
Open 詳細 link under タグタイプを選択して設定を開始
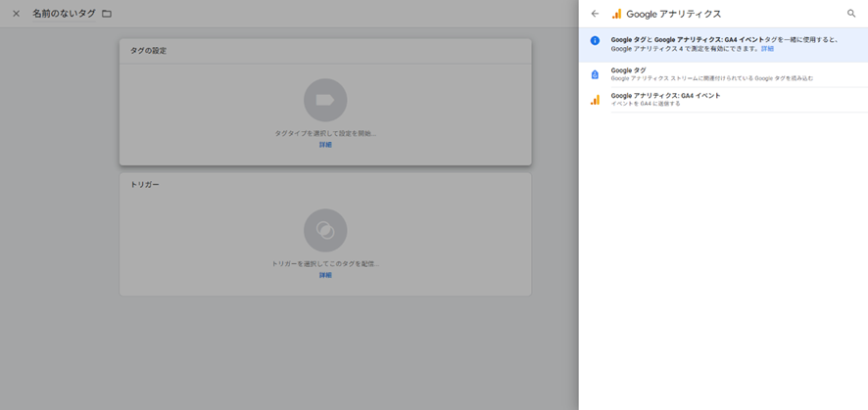(325, 145)
